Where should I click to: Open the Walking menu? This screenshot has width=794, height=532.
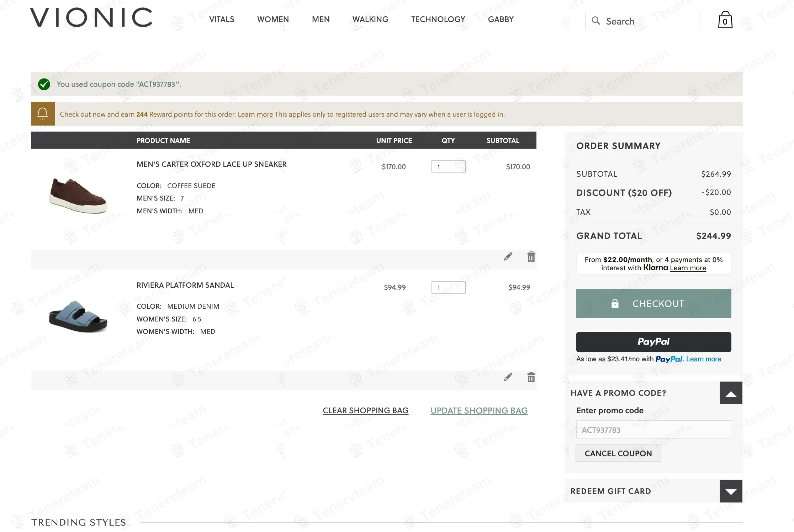(370, 20)
